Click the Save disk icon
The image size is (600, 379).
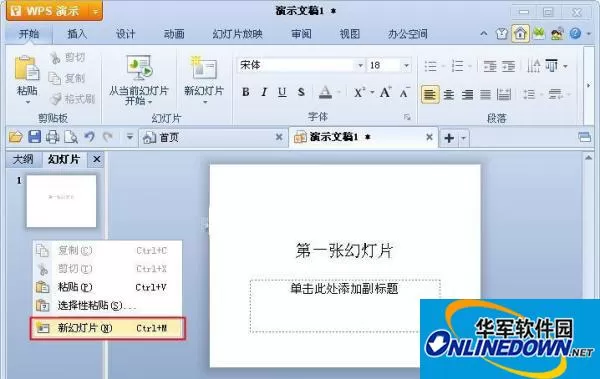(x=34, y=137)
